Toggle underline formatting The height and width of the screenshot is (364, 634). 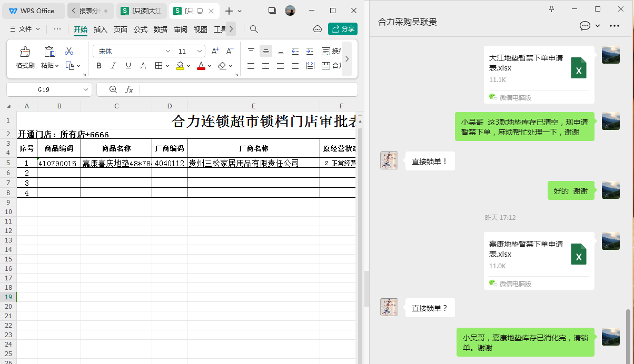pos(128,66)
